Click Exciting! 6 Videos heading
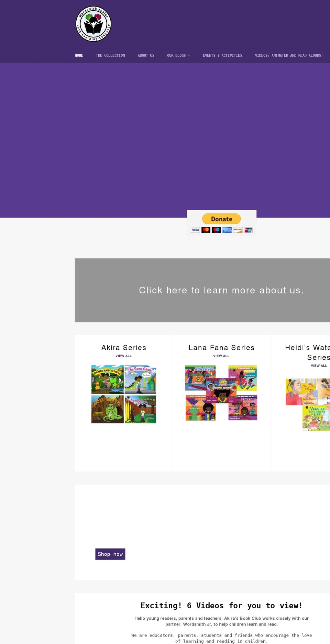The height and width of the screenshot is (644, 330). (x=221, y=606)
